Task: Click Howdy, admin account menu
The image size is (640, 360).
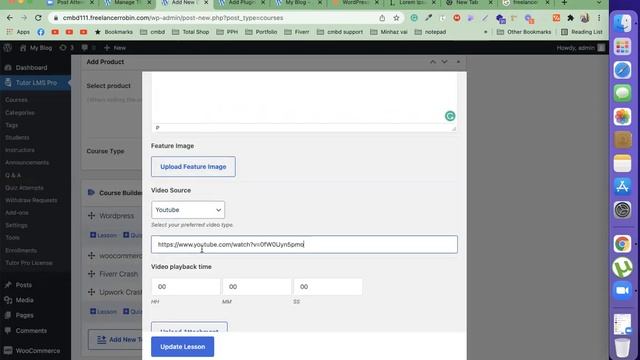Action: (x=580, y=48)
